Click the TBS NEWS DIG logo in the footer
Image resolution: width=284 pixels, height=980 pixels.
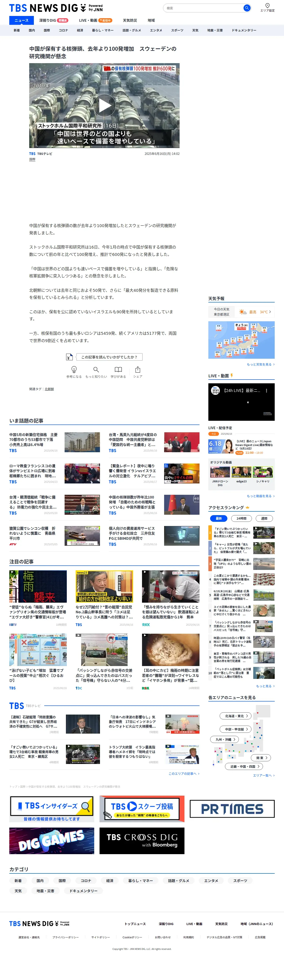(39, 923)
